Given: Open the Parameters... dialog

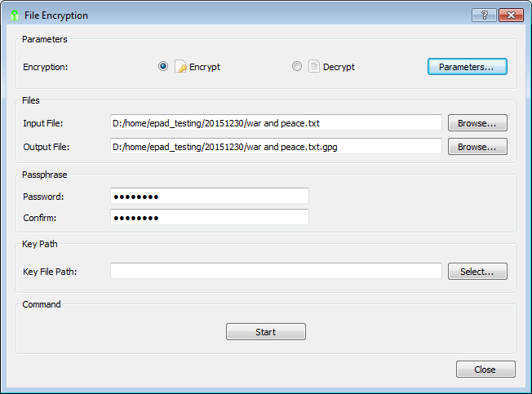Looking at the screenshot, I should (468, 66).
